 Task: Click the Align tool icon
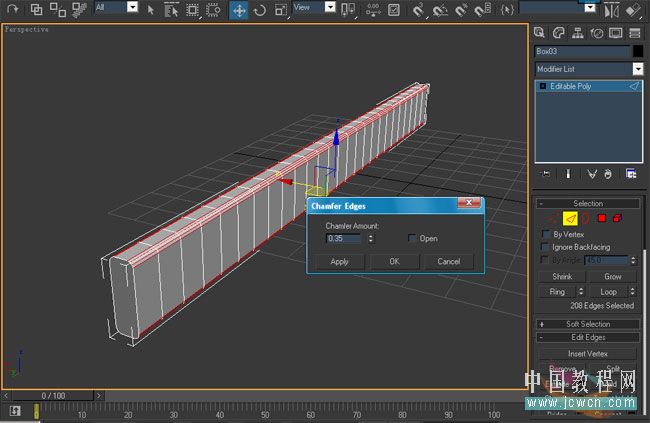pos(633,10)
